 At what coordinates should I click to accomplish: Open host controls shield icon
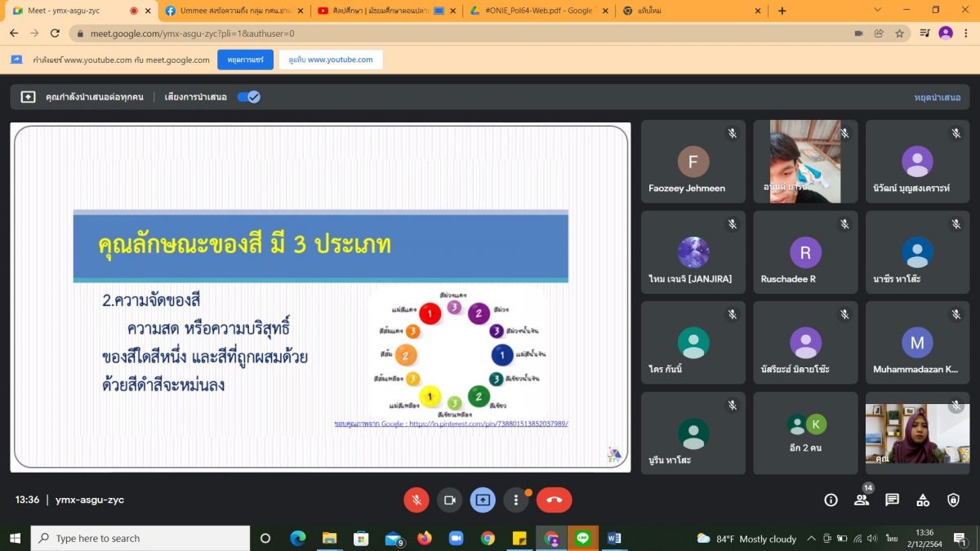coord(953,500)
